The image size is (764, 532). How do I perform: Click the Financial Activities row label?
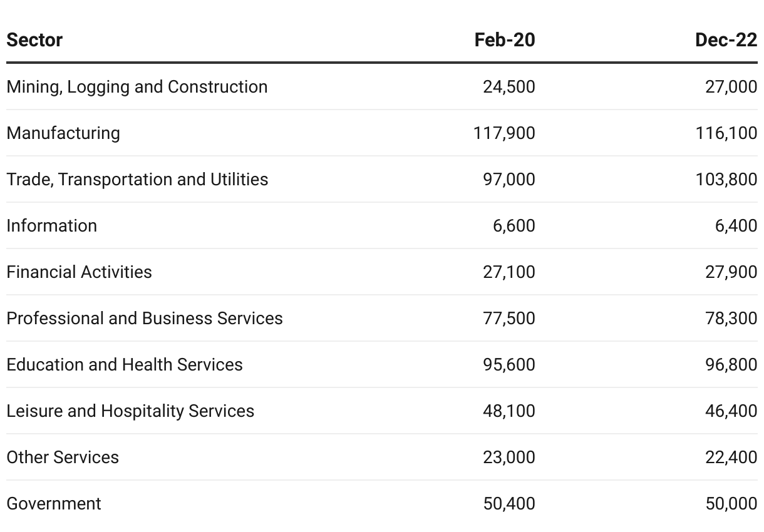click(x=80, y=272)
